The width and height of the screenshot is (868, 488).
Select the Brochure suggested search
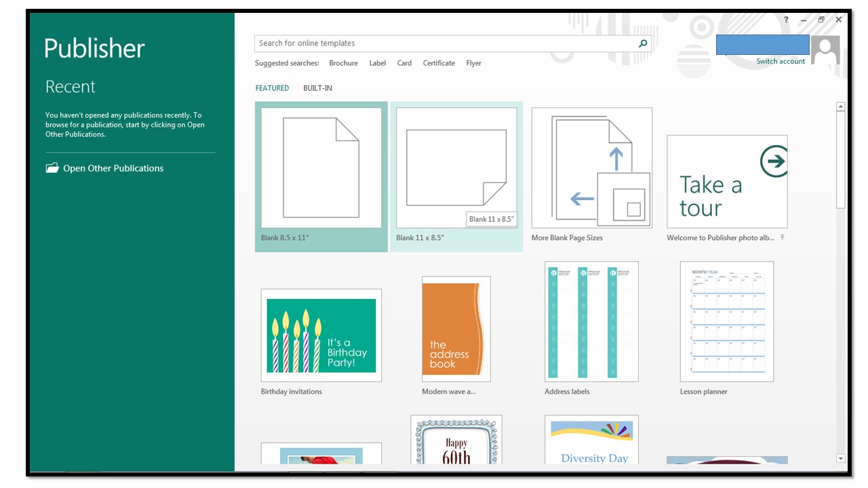coord(343,63)
